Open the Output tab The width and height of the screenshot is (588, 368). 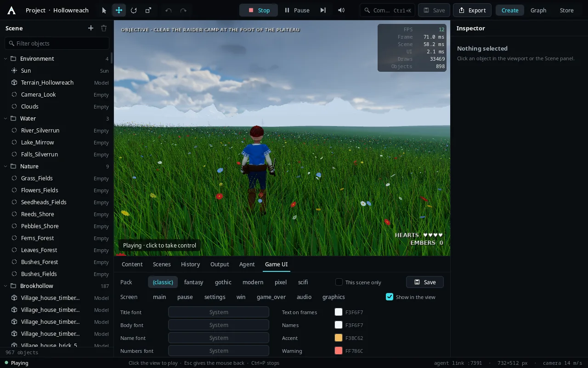click(220, 264)
